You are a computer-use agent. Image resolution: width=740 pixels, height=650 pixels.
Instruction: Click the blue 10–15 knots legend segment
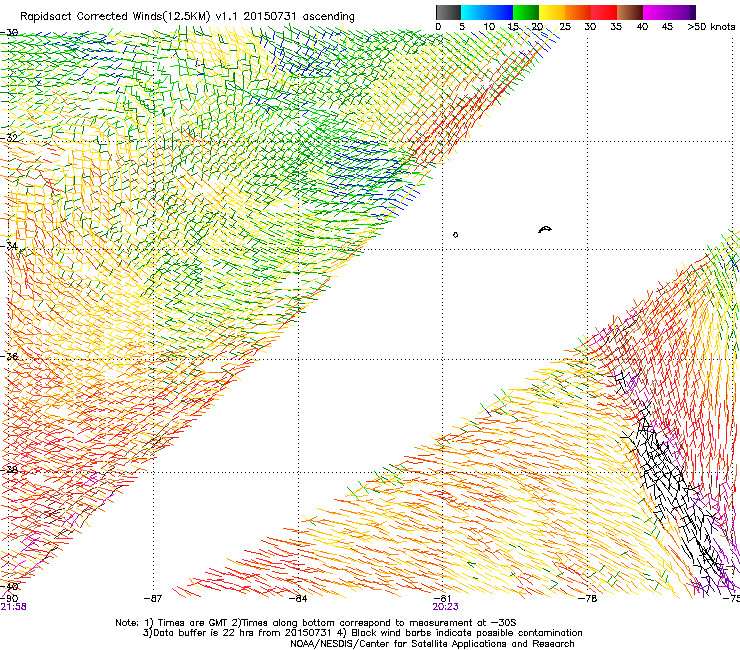[500, 12]
